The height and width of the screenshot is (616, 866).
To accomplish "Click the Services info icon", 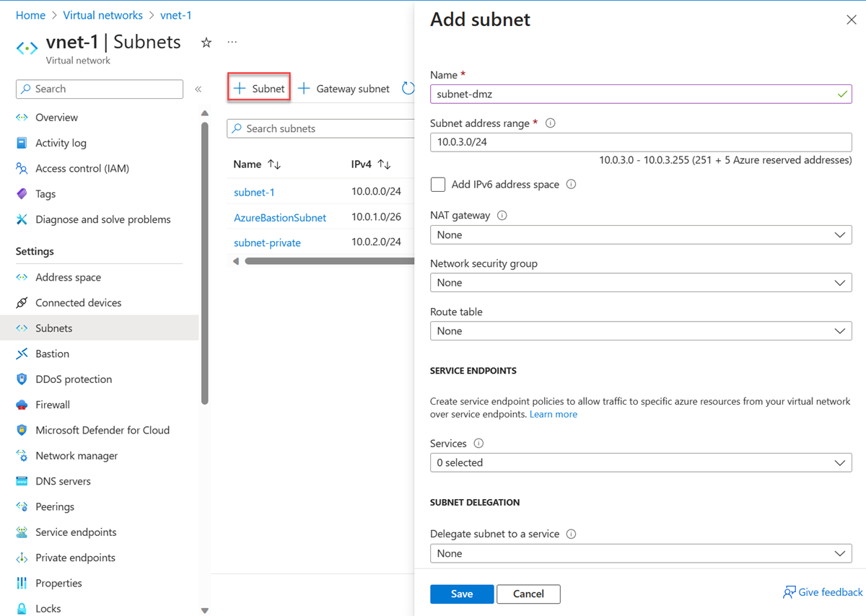I will tap(478, 444).
